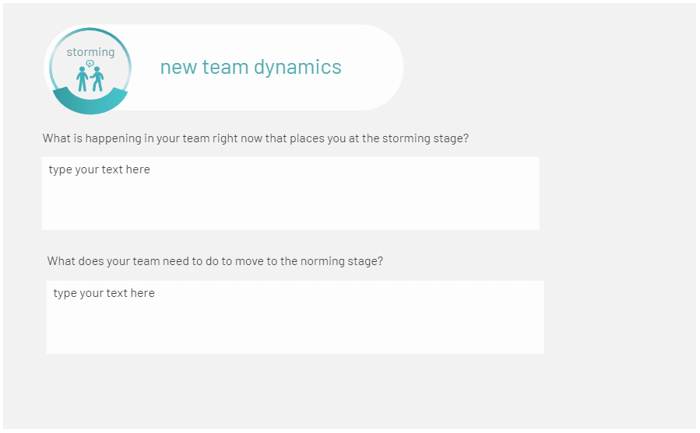Click the circular storming stage badge
This screenshot has height=433, width=700.
tap(91, 71)
